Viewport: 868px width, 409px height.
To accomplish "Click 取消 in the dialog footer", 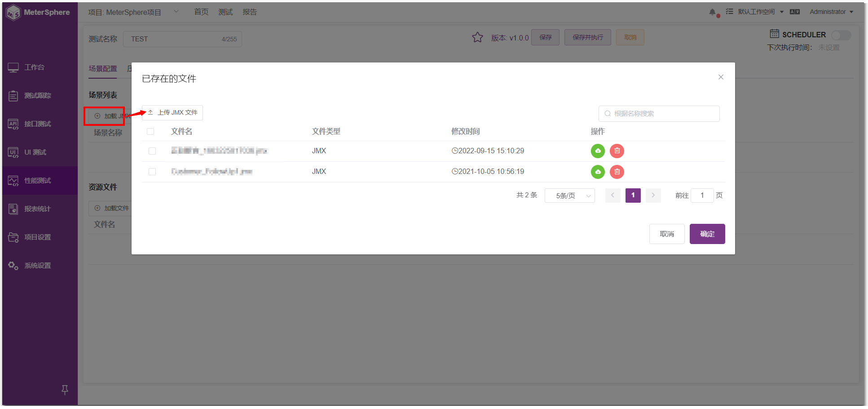I will point(667,234).
